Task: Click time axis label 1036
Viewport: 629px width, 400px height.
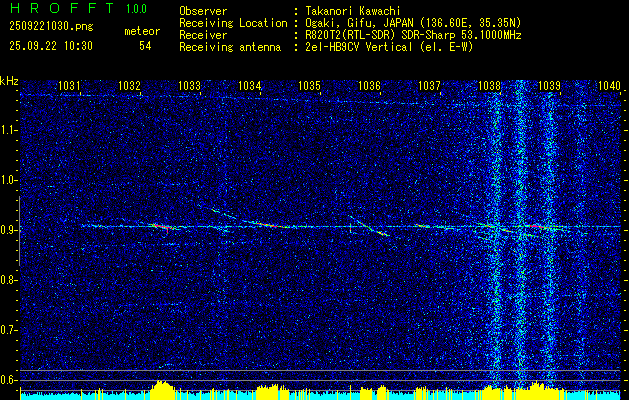Action: (369, 86)
